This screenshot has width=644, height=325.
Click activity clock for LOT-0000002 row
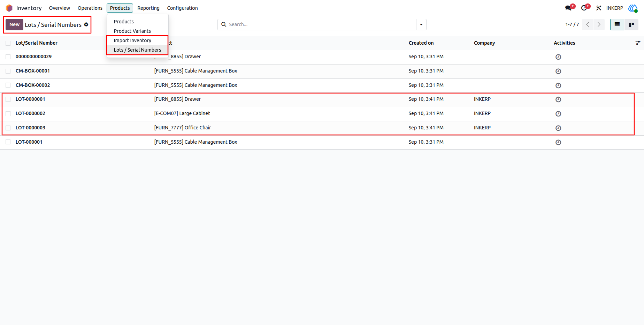click(x=558, y=114)
